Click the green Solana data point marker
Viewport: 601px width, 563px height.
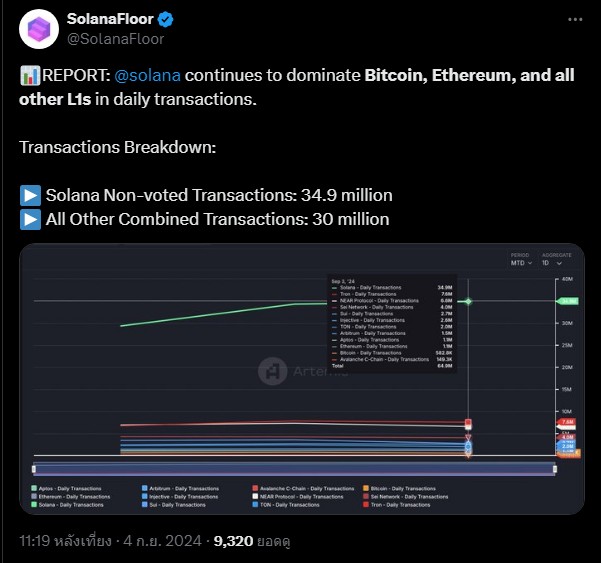[468, 302]
